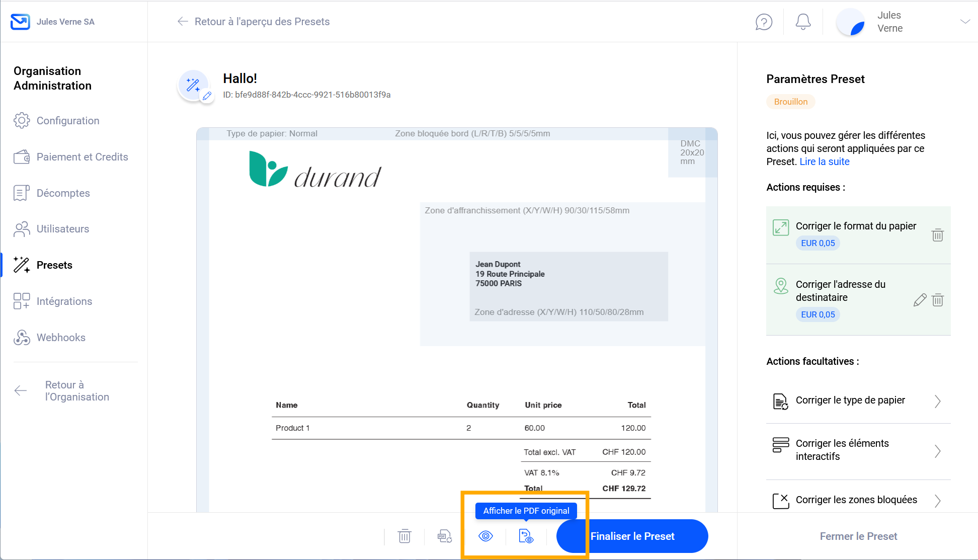978x560 pixels.
Task: Click the Afficher le PDF original icon
Action: click(526, 536)
